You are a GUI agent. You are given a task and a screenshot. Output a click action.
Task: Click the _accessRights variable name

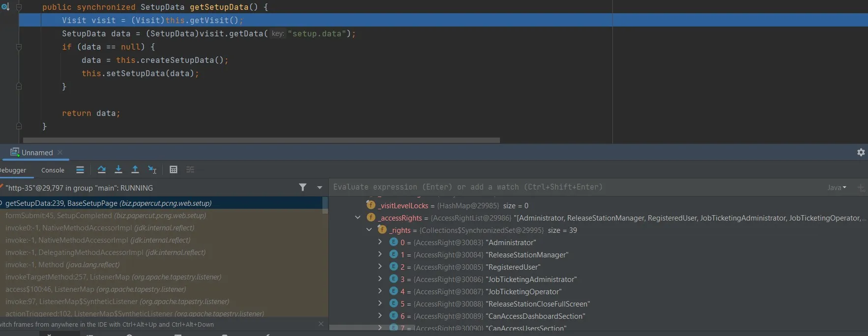tap(400, 218)
